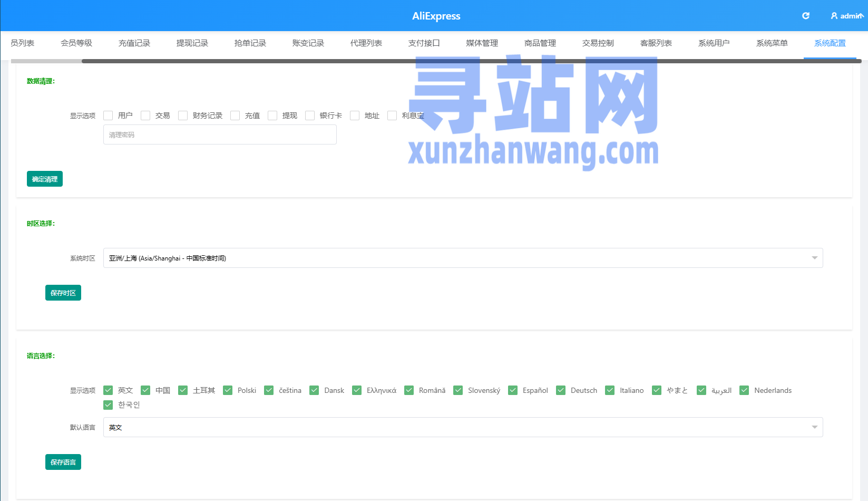868x501 pixels.
Task: Uncheck the Slovenský language checkbox
Action: (x=458, y=390)
